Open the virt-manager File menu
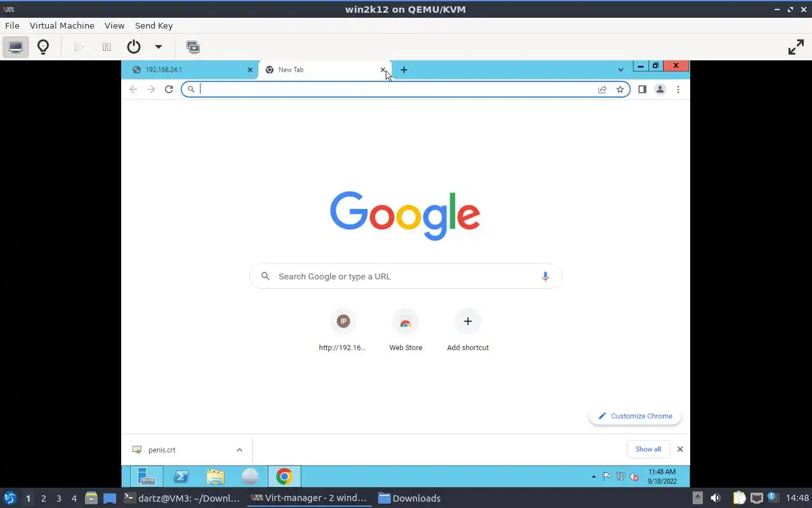 [x=12, y=25]
